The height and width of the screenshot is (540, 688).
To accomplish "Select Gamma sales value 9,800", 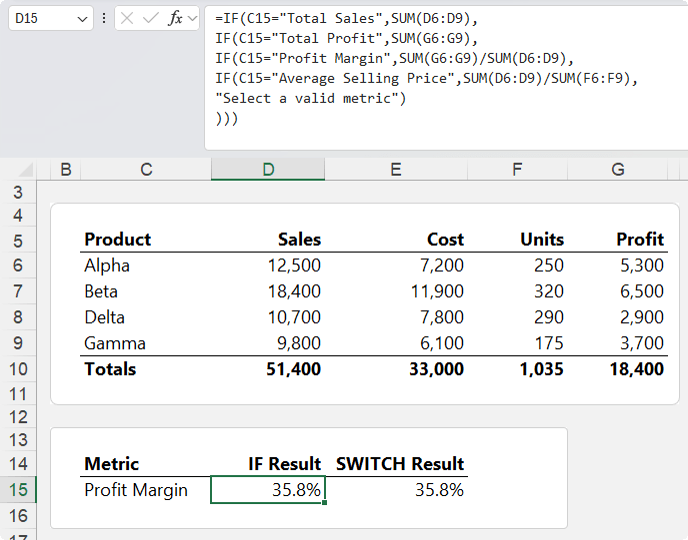I will pyautogui.click(x=268, y=343).
